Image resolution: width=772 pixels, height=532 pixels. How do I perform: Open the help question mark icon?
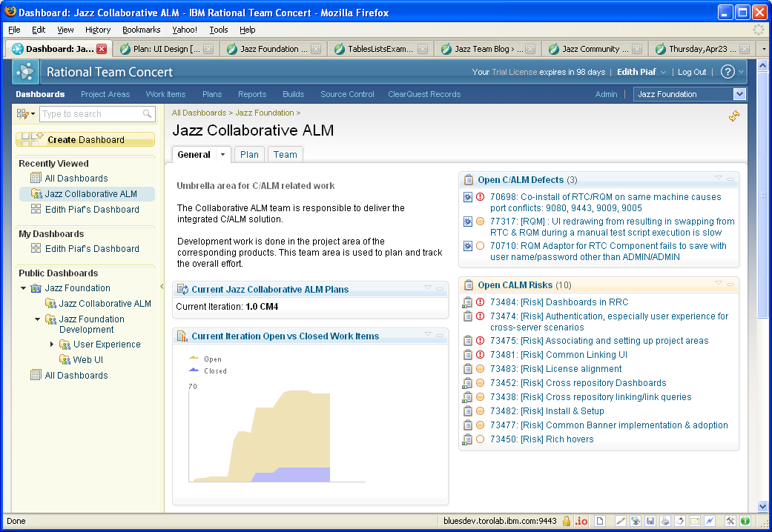tap(728, 72)
